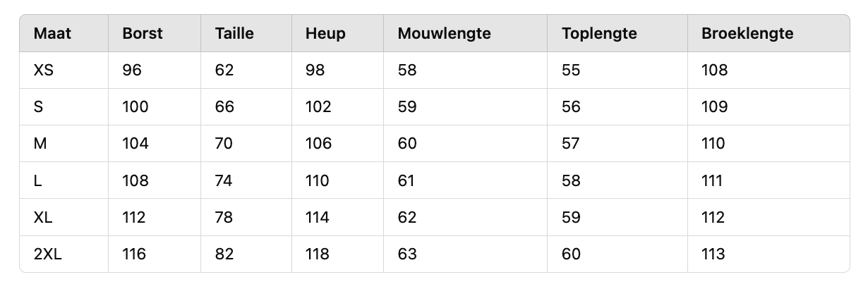Click the Maat column header
This screenshot has height=289, width=868.
coord(52,34)
